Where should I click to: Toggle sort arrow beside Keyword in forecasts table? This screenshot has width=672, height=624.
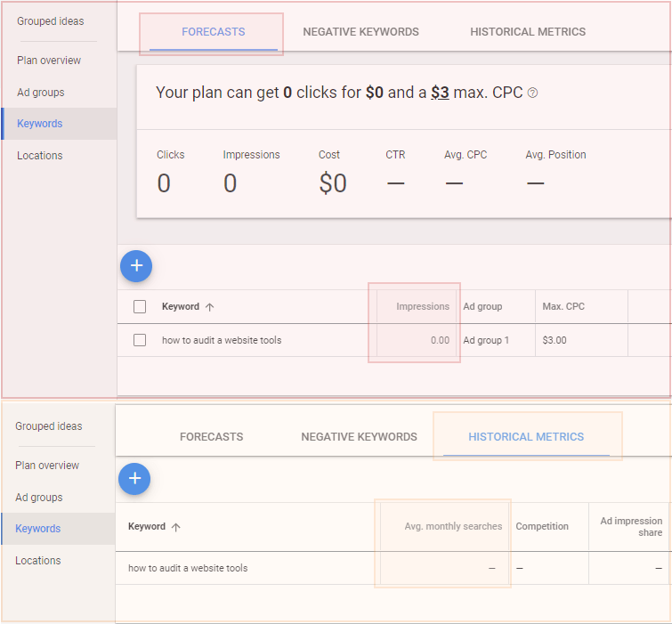[x=209, y=307]
